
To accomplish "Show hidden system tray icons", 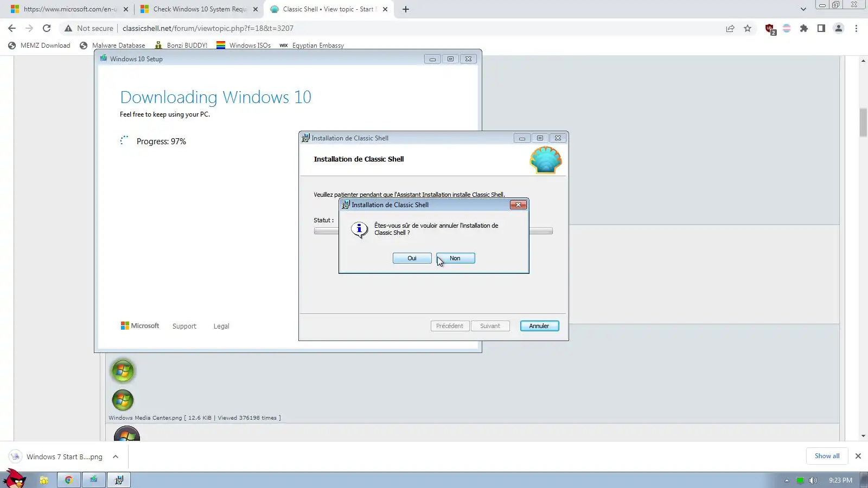I will point(787,480).
